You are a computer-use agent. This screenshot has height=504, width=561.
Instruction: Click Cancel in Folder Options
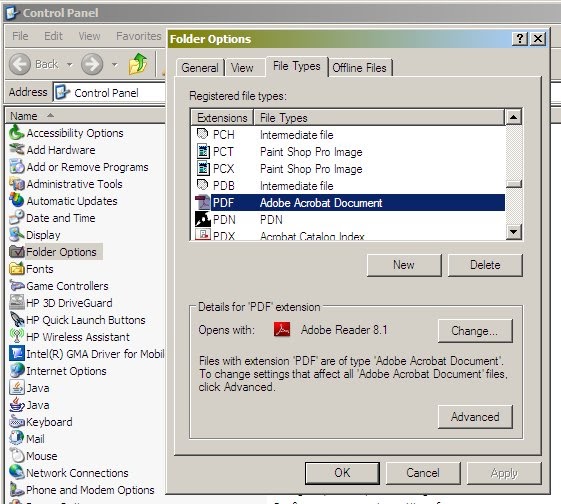[423, 473]
